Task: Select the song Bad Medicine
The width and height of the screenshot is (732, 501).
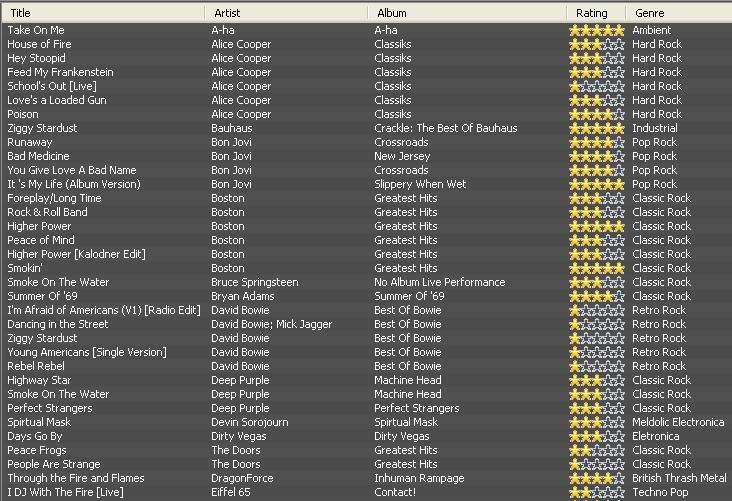Action: pos(38,156)
